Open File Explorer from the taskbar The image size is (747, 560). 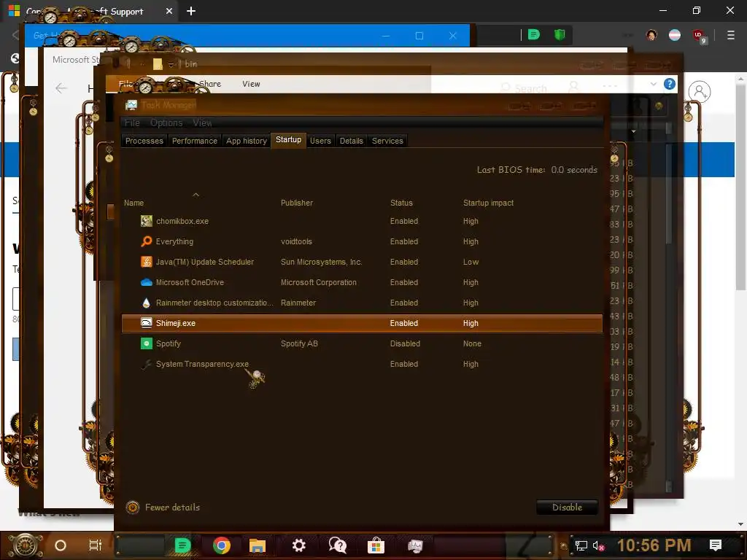(x=258, y=545)
